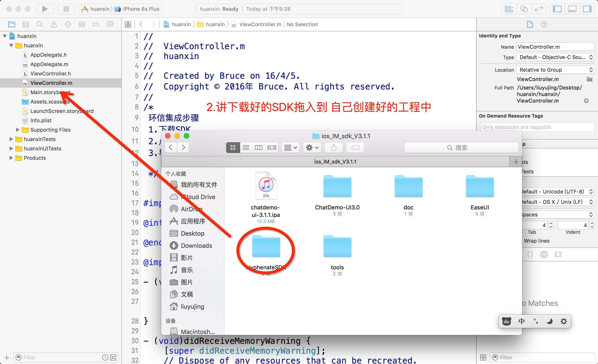
Task: Expand the huanxinUITests group
Action: tap(11, 148)
